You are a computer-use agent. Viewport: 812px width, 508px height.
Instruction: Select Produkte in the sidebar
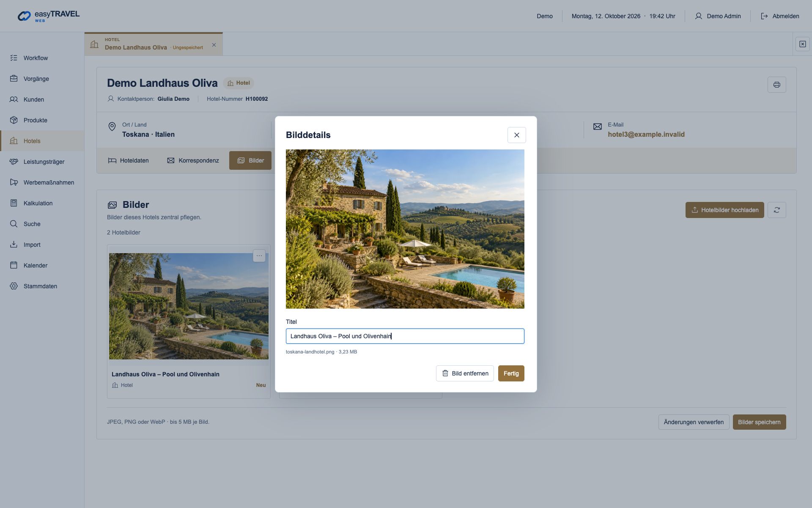click(x=42, y=120)
